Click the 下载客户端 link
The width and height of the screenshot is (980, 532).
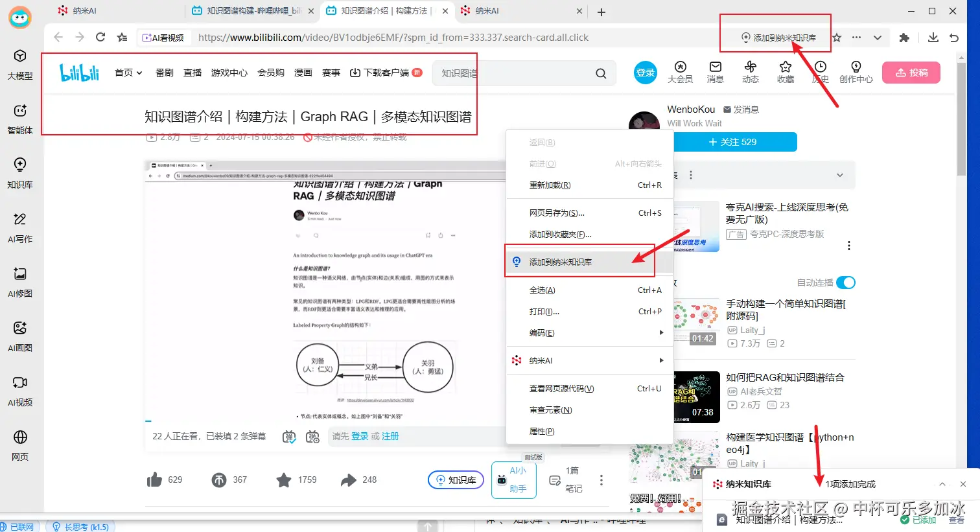point(386,73)
